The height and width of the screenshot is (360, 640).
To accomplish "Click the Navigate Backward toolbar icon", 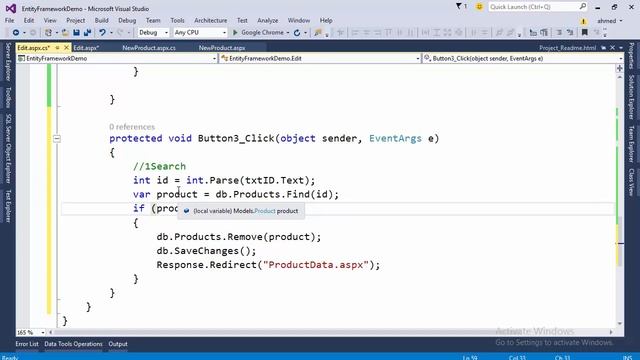I will tap(16, 32).
